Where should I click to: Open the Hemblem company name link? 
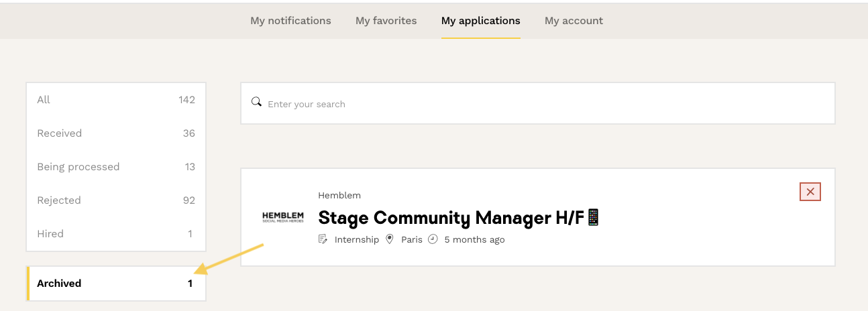pos(339,196)
